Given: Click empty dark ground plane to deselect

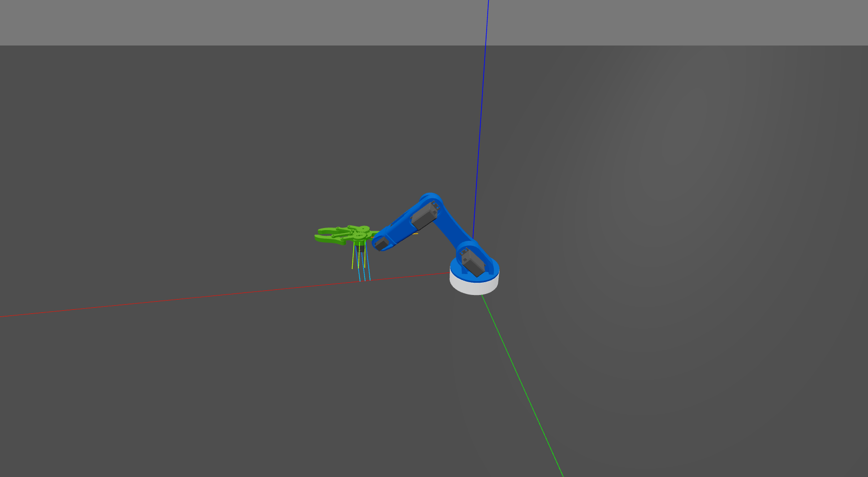Looking at the screenshot, I should (x=204, y=399).
